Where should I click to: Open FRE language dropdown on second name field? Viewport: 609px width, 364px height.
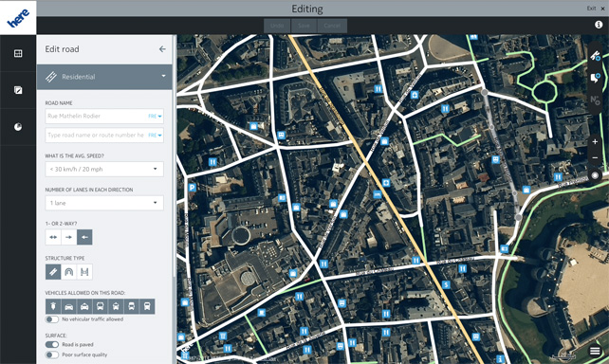click(155, 135)
